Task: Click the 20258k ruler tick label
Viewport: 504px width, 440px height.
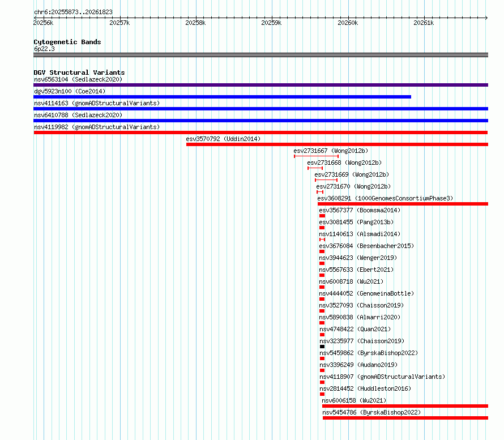Action: [195, 23]
